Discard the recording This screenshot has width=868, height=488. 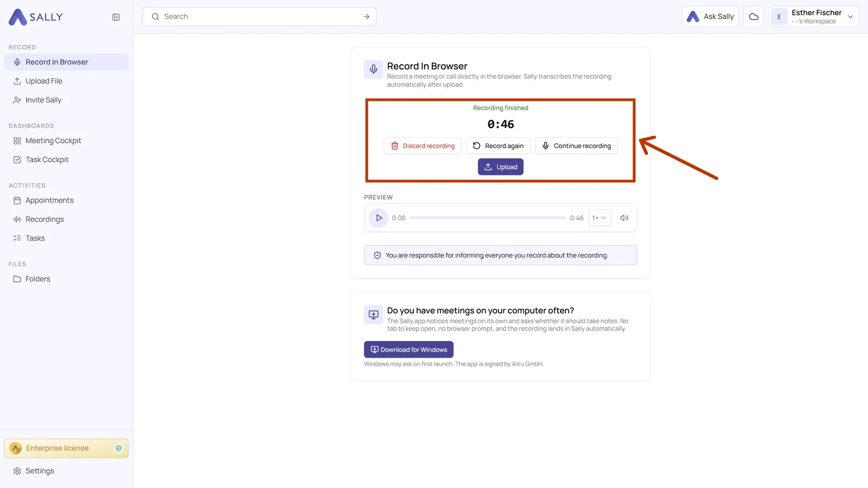click(x=423, y=146)
